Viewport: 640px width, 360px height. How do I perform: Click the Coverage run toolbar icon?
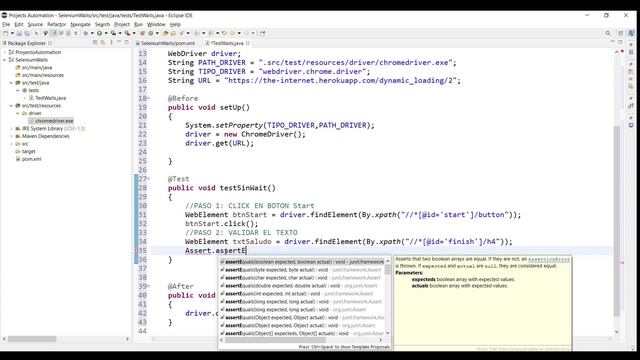coord(113,33)
